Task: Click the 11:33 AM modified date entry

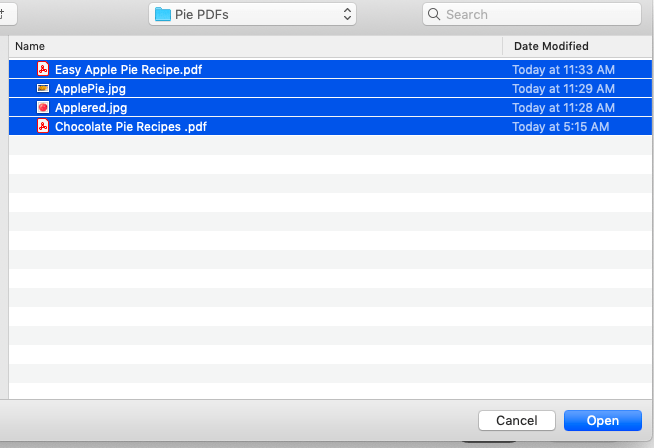Action: (563, 69)
